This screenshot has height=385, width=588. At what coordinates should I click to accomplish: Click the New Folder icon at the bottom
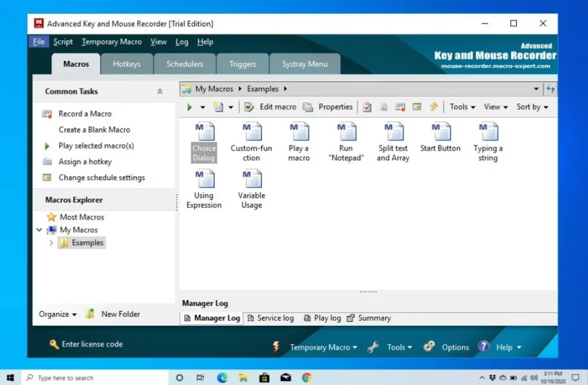[x=90, y=314]
